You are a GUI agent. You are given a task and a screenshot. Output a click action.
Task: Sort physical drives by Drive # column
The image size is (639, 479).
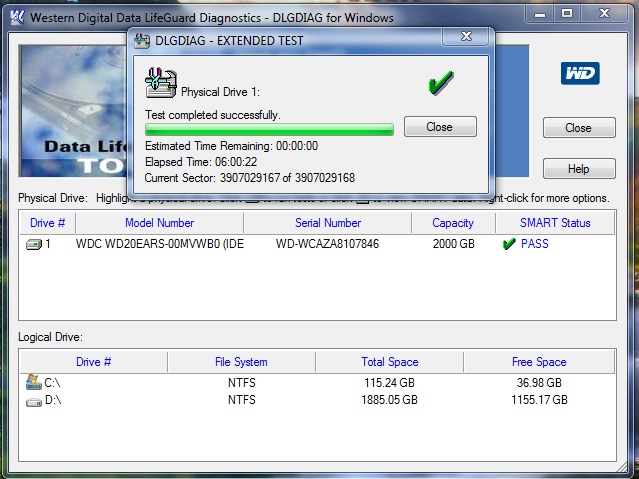(48, 223)
